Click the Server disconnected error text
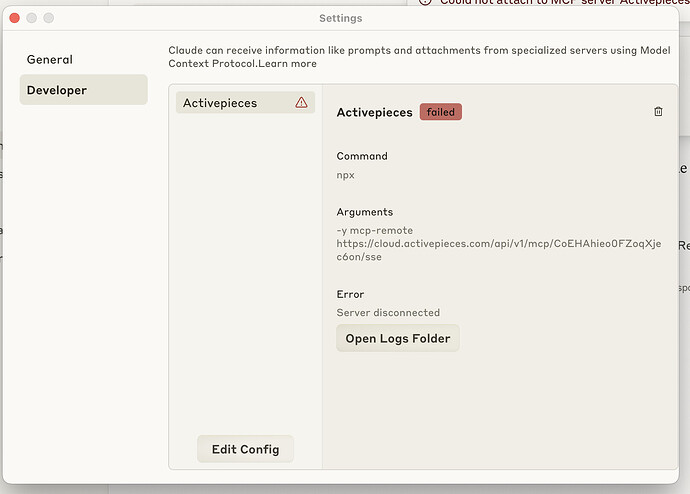The height and width of the screenshot is (494, 690). coord(388,312)
